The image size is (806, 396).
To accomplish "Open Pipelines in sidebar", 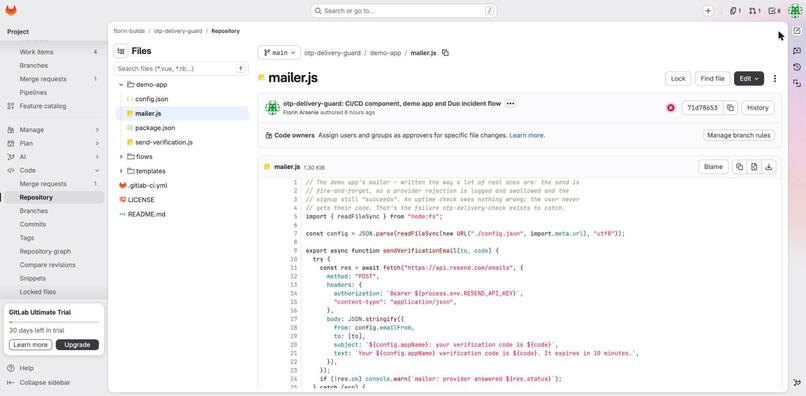I will pyautogui.click(x=53, y=93).
